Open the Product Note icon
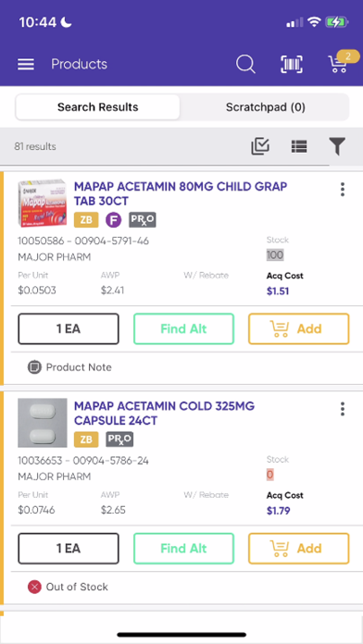Image resolution: width=363 pixels, height=644 pixels. click(x=34, y=366)
